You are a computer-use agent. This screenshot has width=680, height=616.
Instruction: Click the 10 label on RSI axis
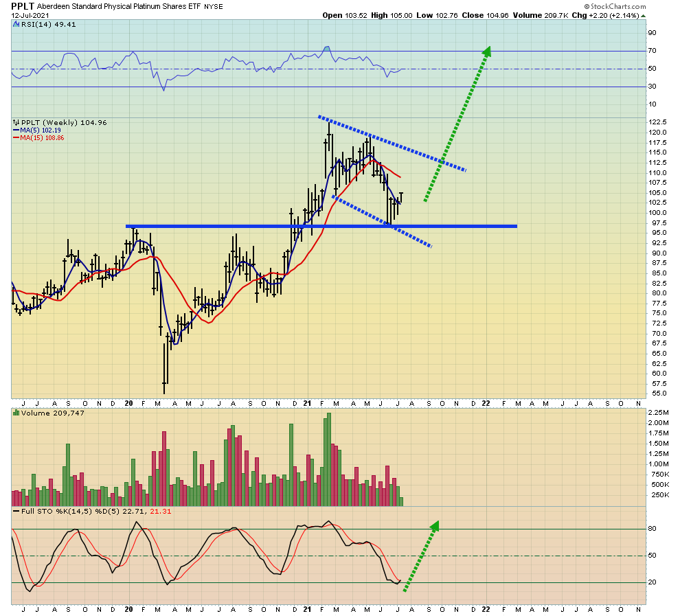(x=652, y=104)
